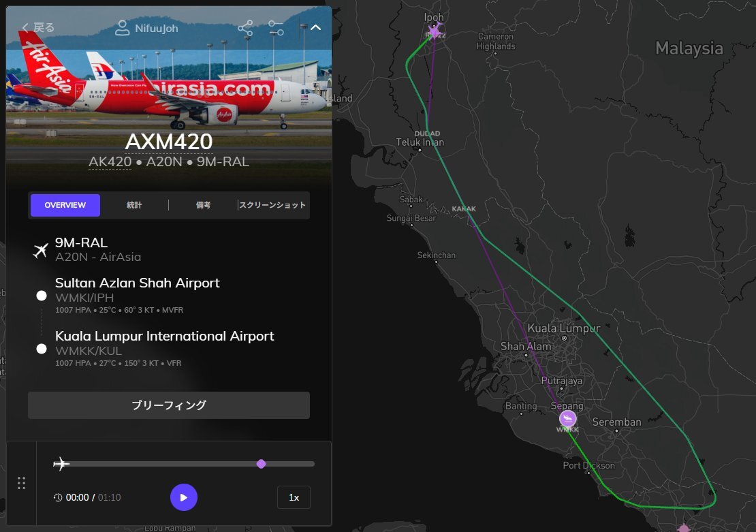The image size is (756, 532).
Task: Grab the replay panel drag handle
Action: pos(21,483)
